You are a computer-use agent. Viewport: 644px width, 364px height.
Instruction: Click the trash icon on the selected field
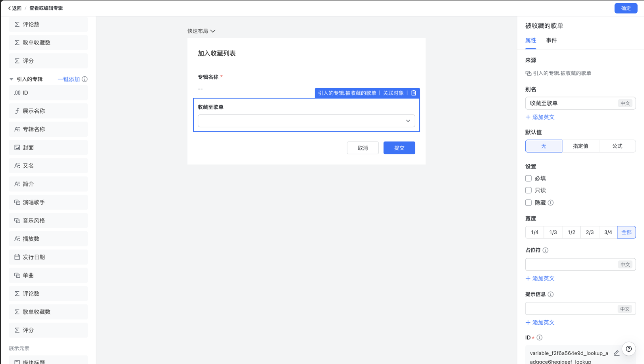[x=414, y=93]
